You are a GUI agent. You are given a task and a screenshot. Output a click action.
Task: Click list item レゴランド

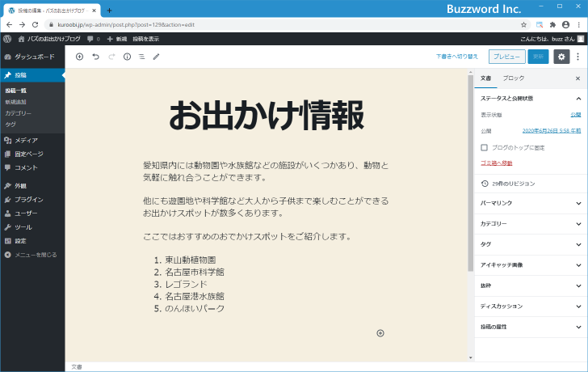[186, 284]
